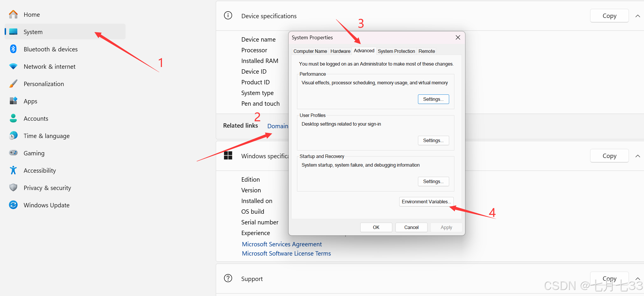Close the System Properties dialog
The width and height of the screenshot is (644, 296).
(458, 38)
